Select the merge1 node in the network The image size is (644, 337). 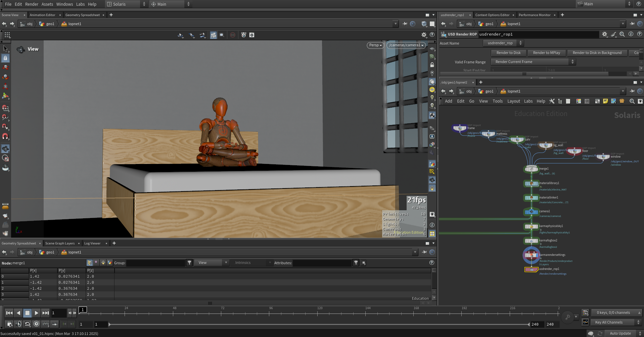[531, 169]
